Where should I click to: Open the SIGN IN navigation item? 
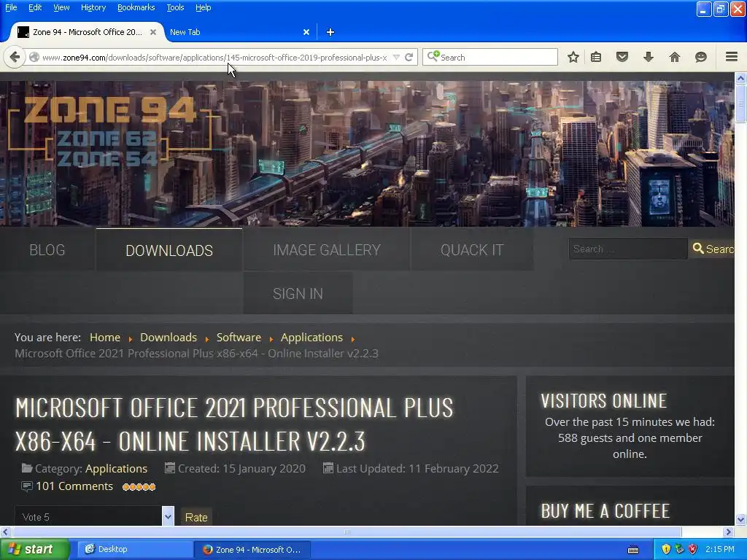[x=298, y=293]
